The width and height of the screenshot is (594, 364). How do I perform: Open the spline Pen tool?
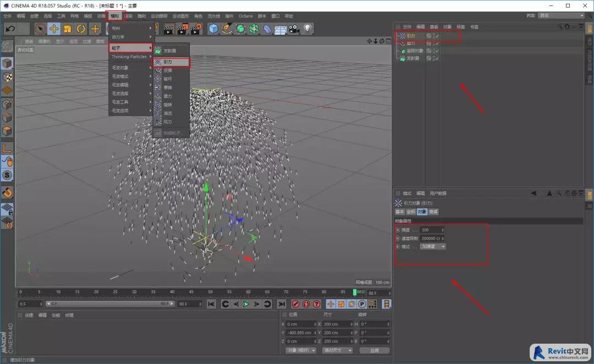coord(227,29)
